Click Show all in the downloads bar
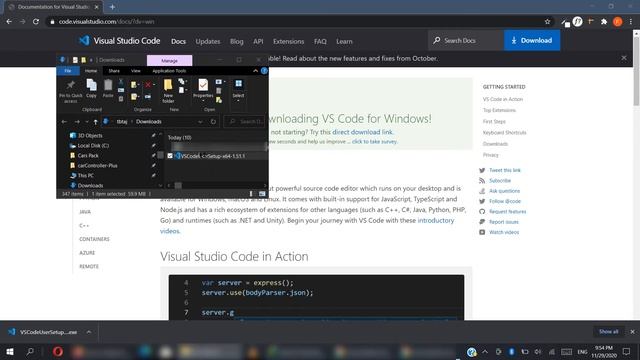The height and width of the screenshot is (360, 640). click(609, 332)
